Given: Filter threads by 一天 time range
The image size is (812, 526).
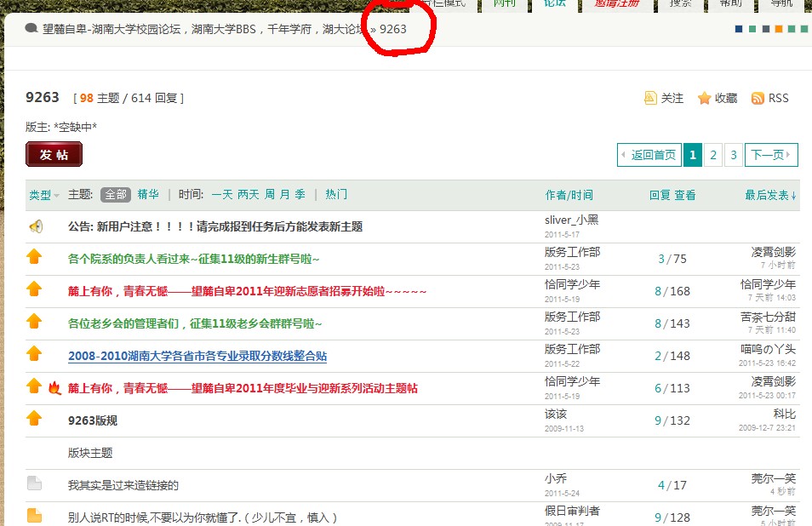Looking at the screenshot, I should [221, 194].
